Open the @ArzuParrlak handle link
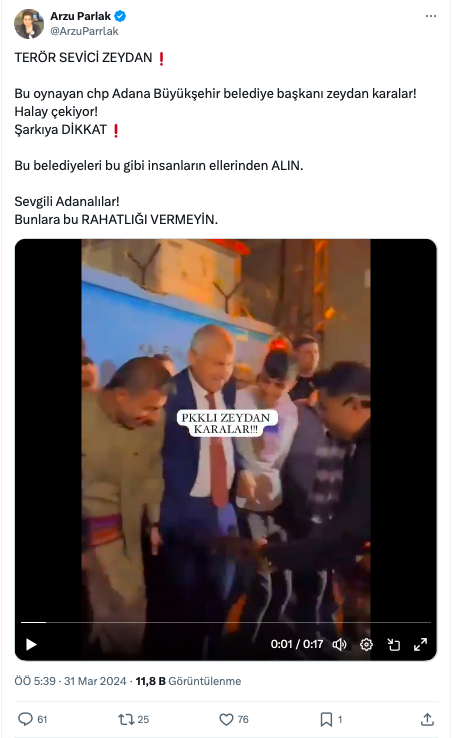Viewport: 452px width, 738px height. point(84,31)
